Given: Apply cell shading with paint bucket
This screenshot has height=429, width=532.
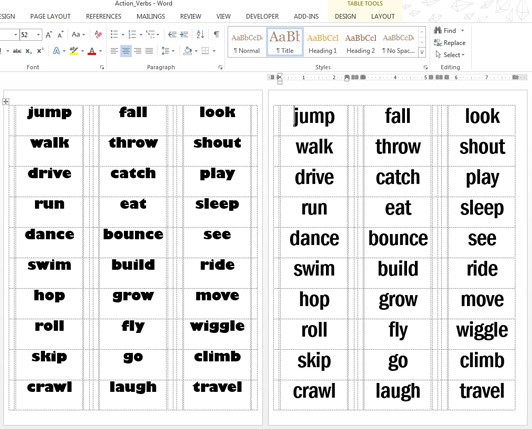Looking at the screenshot, I should coord(188,51).
